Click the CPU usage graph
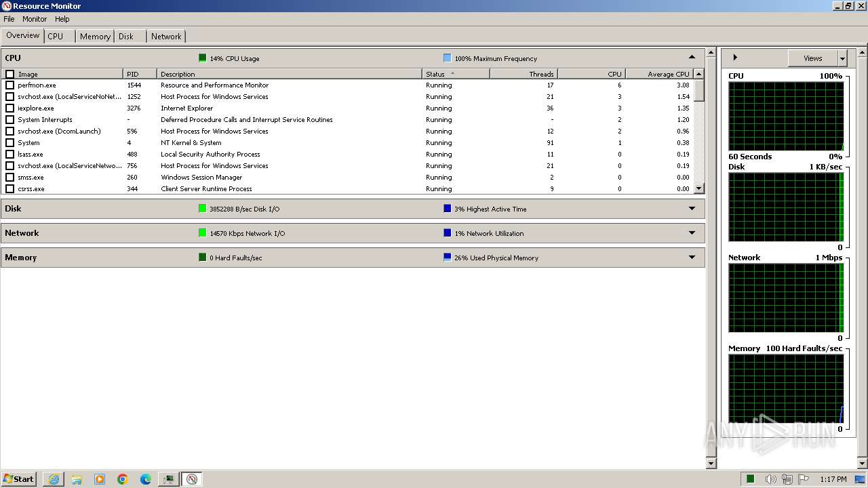 pos(786,116)
